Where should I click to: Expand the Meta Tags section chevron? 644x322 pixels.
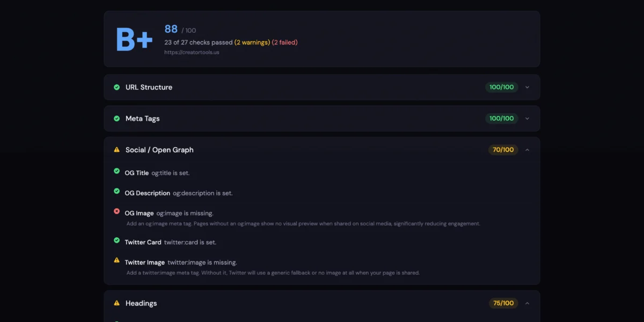(x=527, y=119)
